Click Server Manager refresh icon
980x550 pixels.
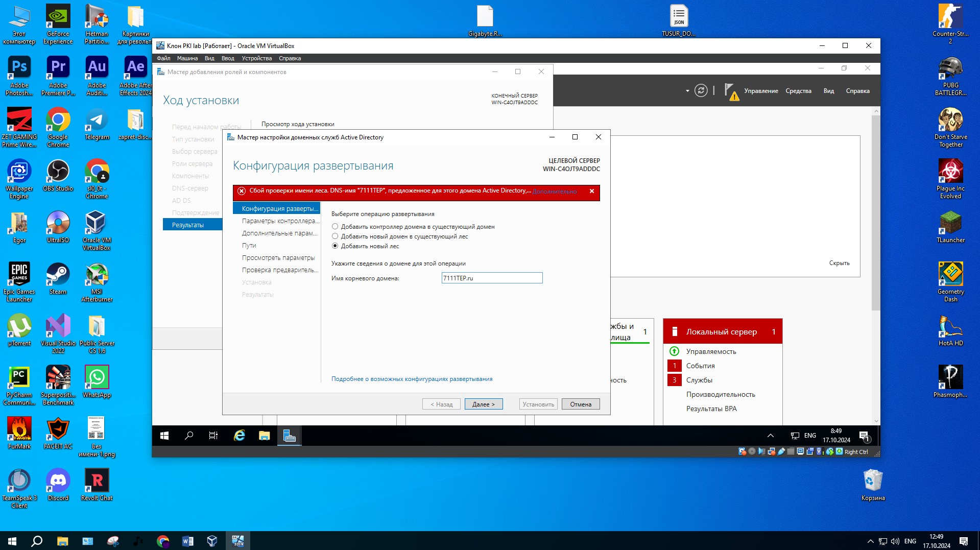coord(701,91)
